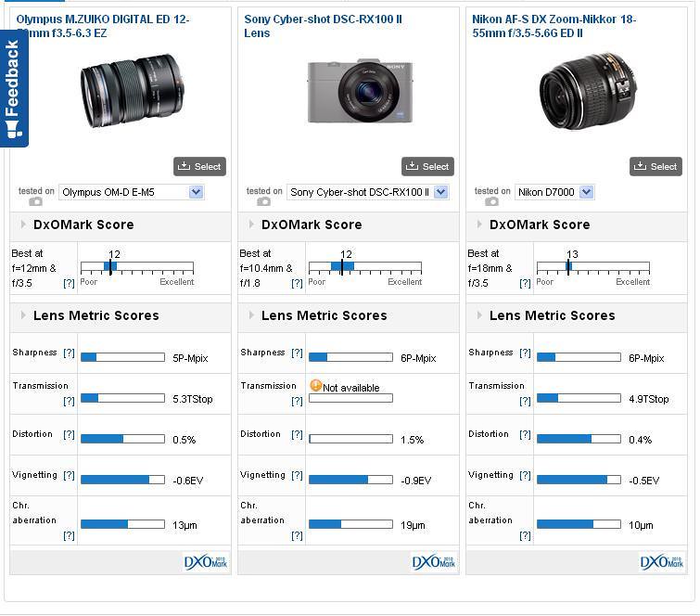Expand Sony Lens Metric Scores section
This screenshot has width=700, height=616.
click(x=251, y=315)
